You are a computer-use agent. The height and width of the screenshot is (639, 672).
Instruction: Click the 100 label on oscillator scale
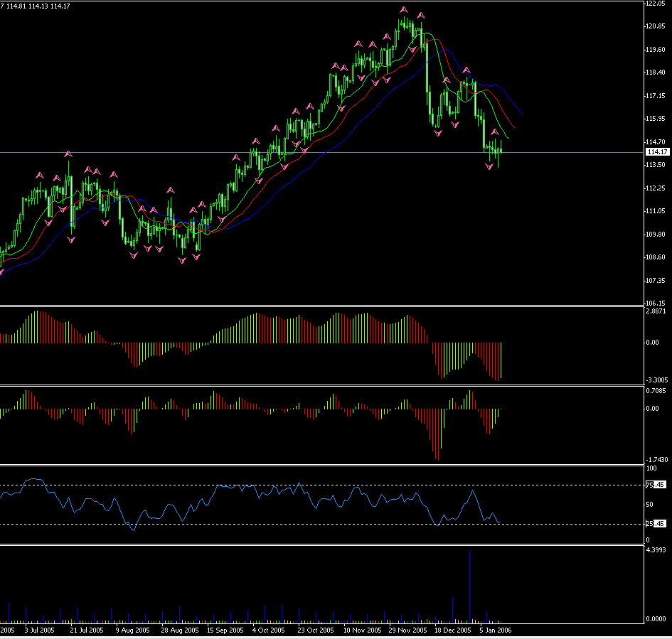(651, 468)
